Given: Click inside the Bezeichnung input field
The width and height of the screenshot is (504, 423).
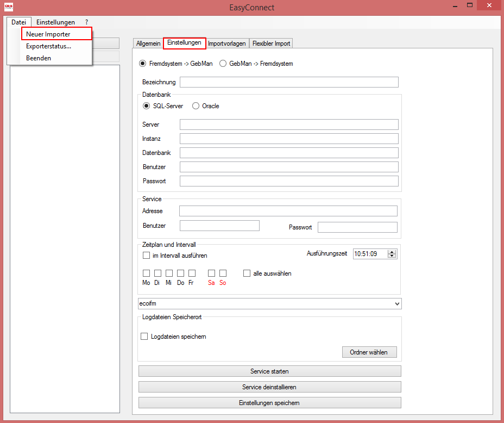Looking at the screenshot, I should pyautogui.click(x=288, y=82).
